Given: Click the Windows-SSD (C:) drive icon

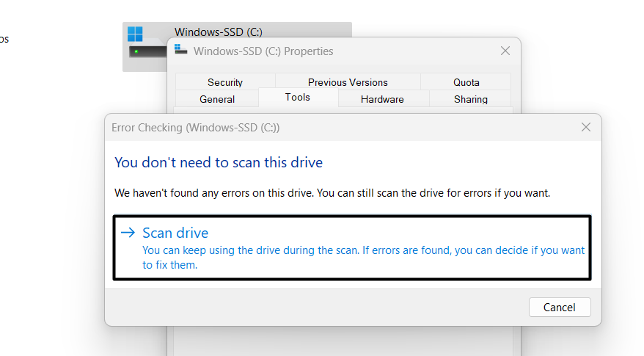Looking at the screenshot, I should (144, 44).
